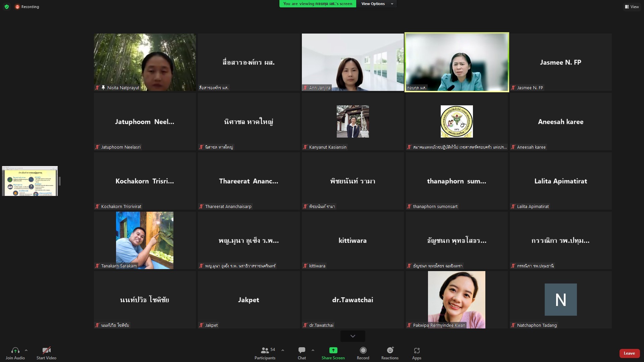
Task: Click the green encryption shield icon
Action: point(7,7)
